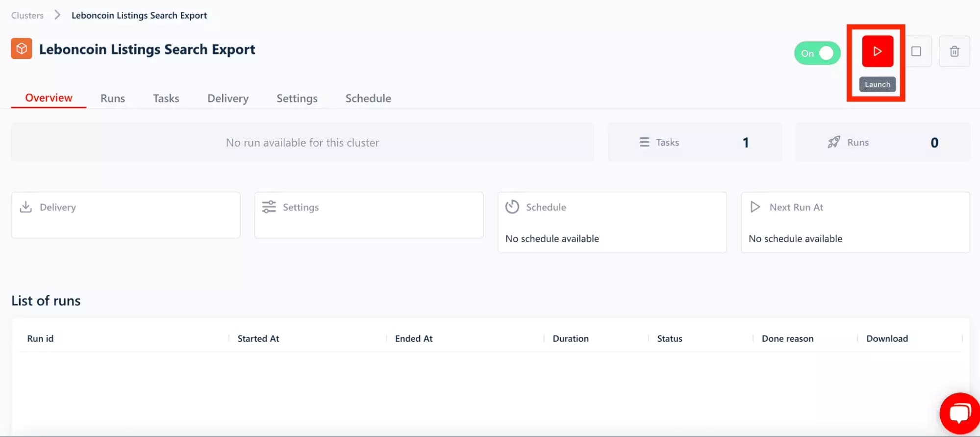
Task: Toggle the On switch off
Action: tap(817, 53)
